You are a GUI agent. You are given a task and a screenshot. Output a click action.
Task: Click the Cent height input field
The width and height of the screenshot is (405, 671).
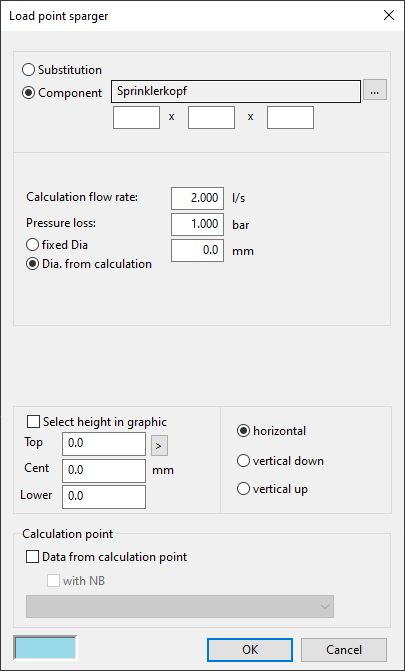tap(104, 471)
